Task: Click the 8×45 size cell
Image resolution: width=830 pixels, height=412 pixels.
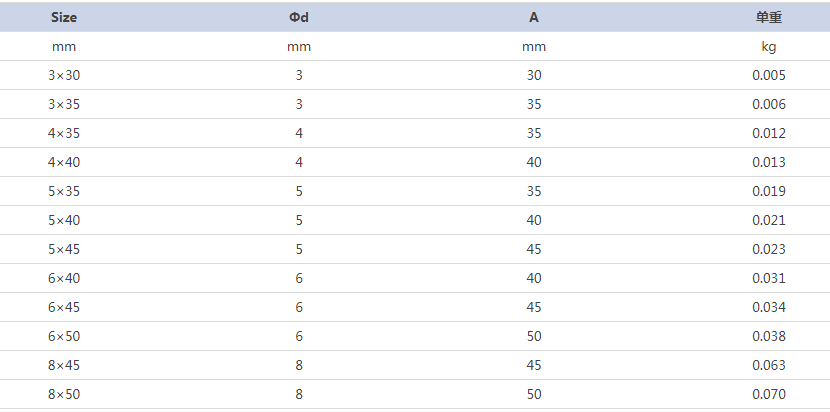Action: [64, 365]
